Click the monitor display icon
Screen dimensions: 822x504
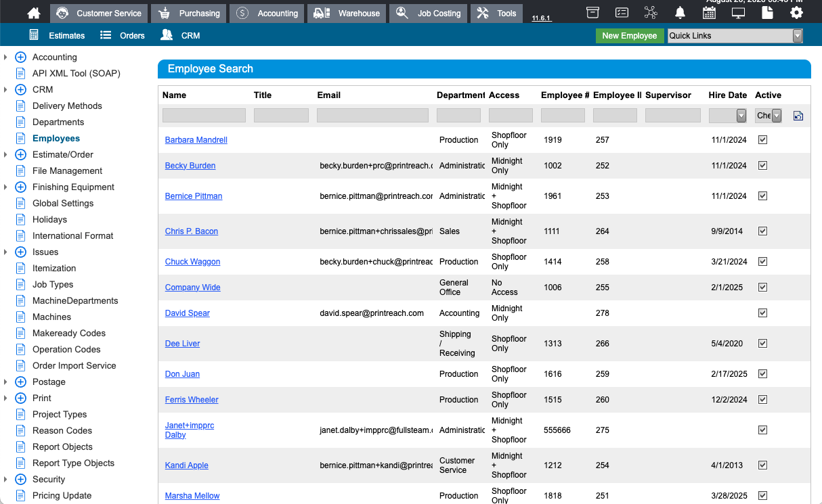[738, 13]
